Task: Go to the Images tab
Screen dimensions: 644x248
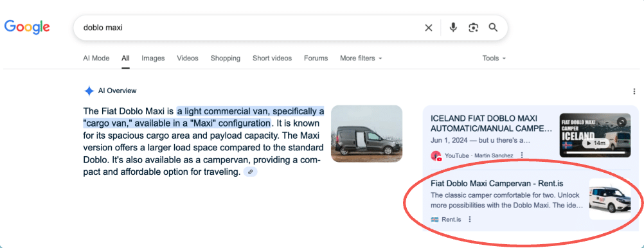Action: point(153,58)
